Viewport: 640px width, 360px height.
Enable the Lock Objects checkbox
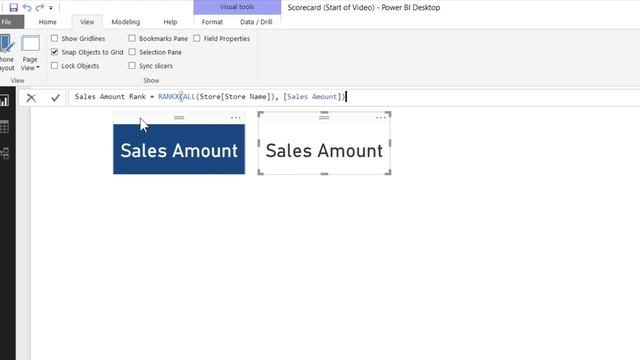click(54, 66)
